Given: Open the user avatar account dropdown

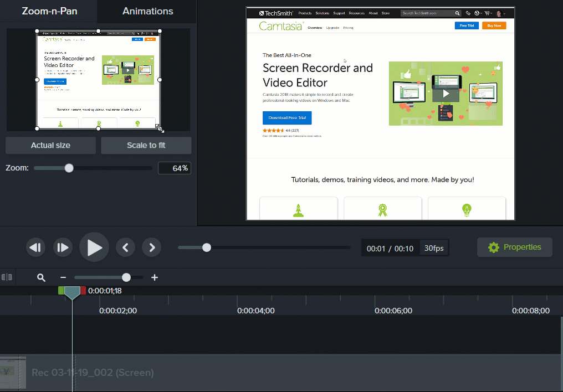Looking at the screenshot, I should click(x=500, y=14).
